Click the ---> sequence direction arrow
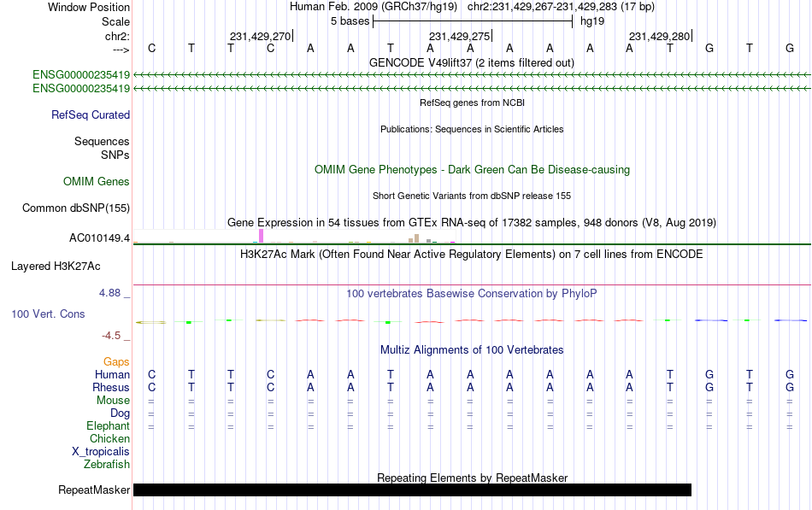This screenshot has height=510, width=812. tap(121, 50)
